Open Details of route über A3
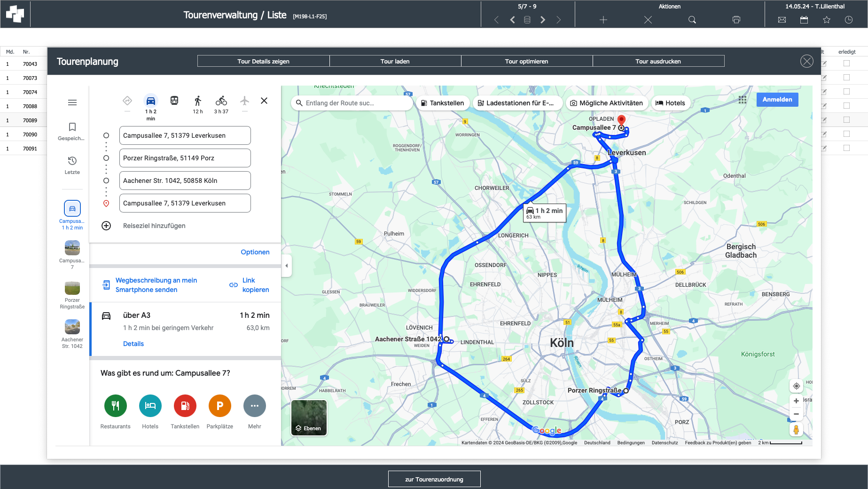Image resolution: width=868 pixels, height=489 pixels. 133,344
